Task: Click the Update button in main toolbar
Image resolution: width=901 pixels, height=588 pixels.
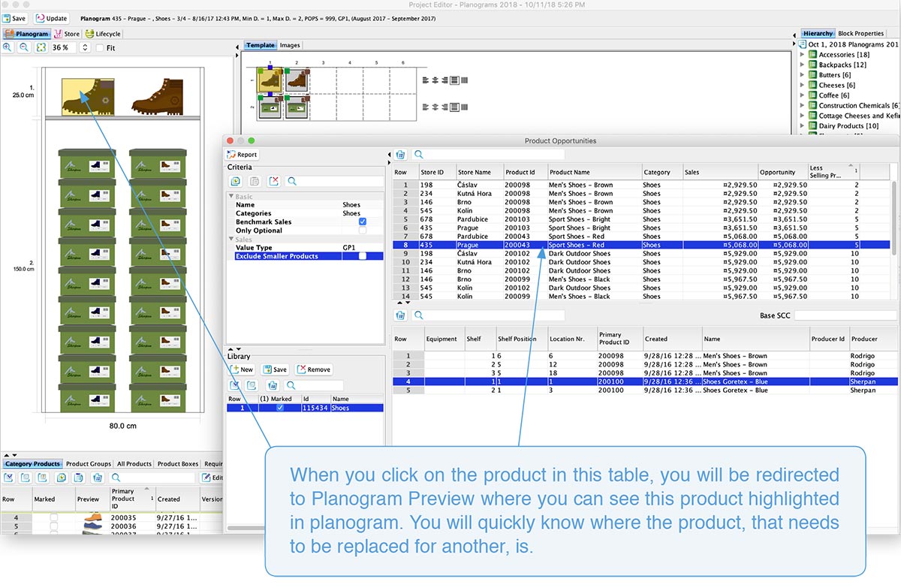Action: pyautogui.click(x=51, y=18)
